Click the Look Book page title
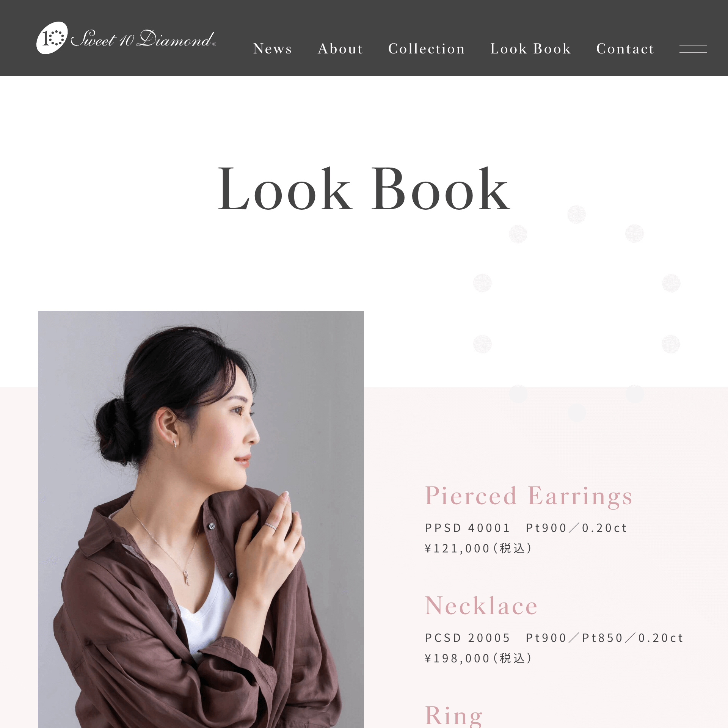 click(364, 189)
